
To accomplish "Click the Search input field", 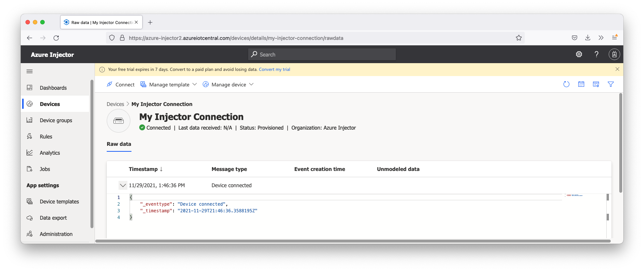I will [x=322, y=54].
